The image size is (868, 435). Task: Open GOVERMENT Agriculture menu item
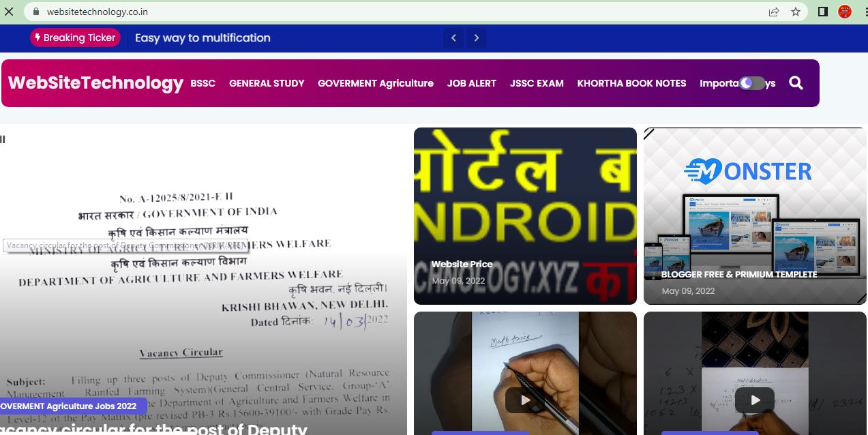(376, 83)
